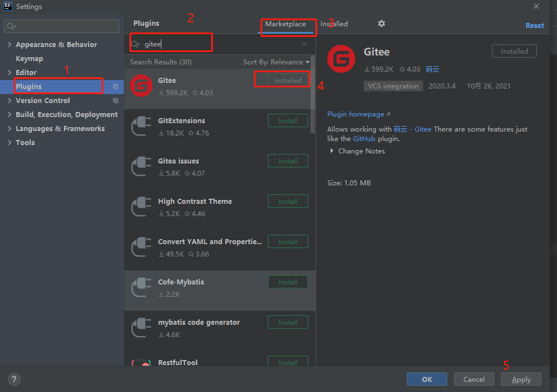This screenshot has width=557, height=392.
Task: Click the VCS integration tag
Action: click(393, 86)
